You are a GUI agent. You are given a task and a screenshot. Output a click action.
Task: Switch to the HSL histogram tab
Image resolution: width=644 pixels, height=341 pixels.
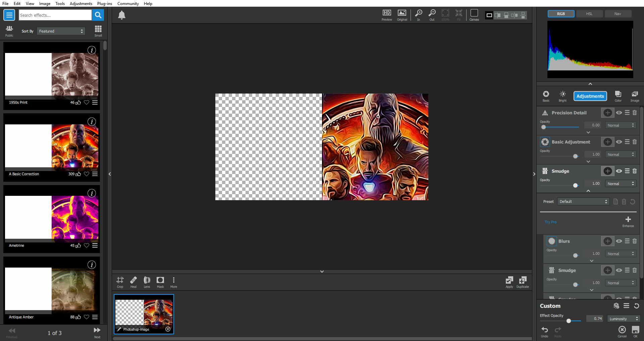pyautogui.click(x=589, y=14)
